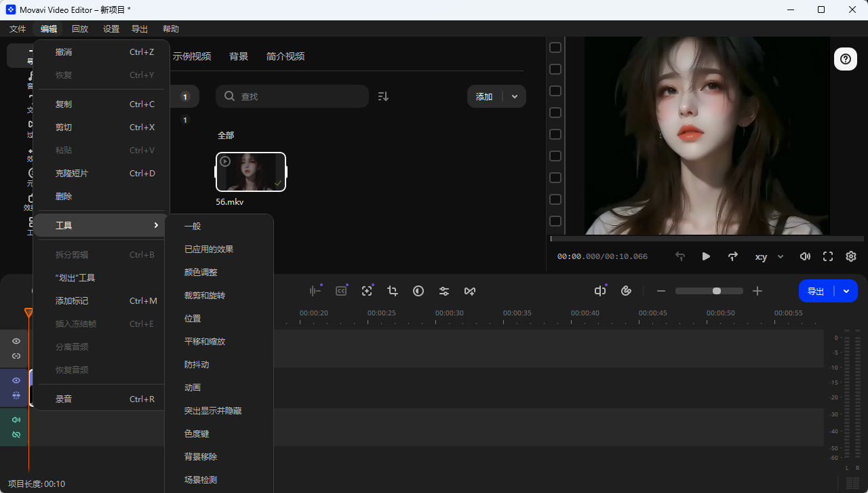Click the preview seek bar

[707, 239]
